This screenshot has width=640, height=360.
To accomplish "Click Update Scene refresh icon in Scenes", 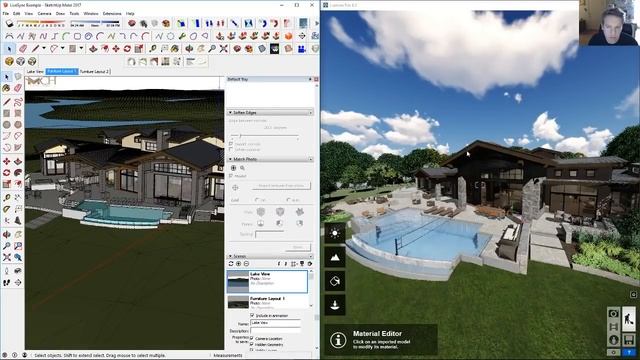I will click(231, 264).
